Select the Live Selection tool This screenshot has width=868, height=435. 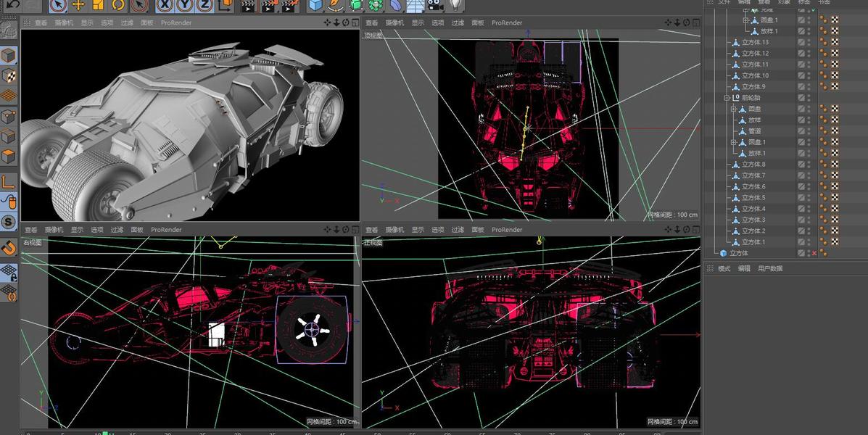click(x=57, y=6)
